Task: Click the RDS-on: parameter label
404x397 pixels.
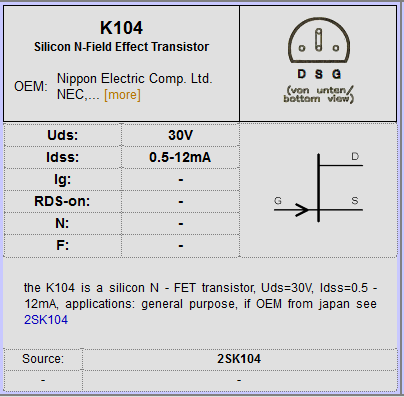Action: [62, 201]
